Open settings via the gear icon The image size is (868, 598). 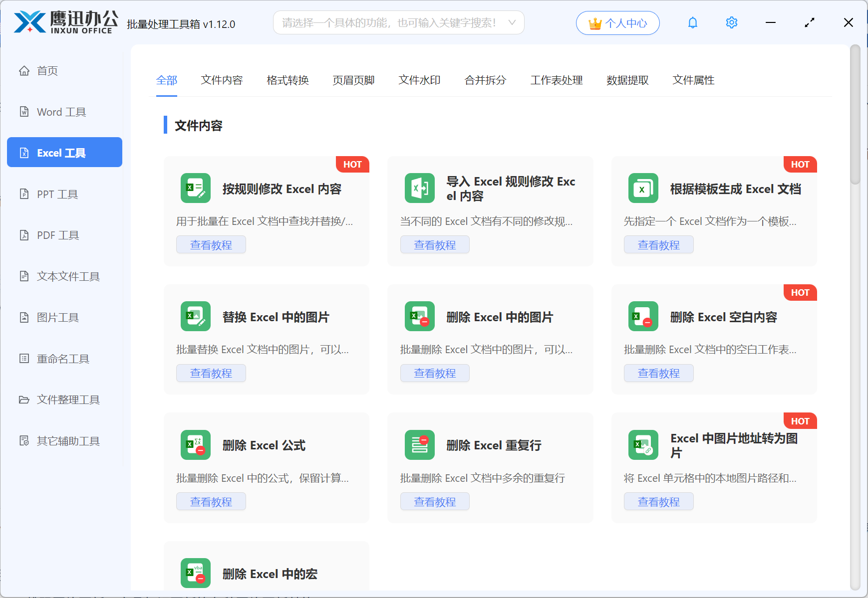tap(731, 22)
